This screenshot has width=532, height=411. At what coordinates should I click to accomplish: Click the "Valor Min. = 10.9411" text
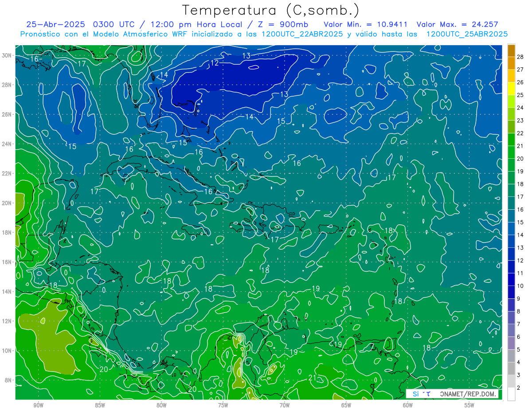click(x=365, y=24)
